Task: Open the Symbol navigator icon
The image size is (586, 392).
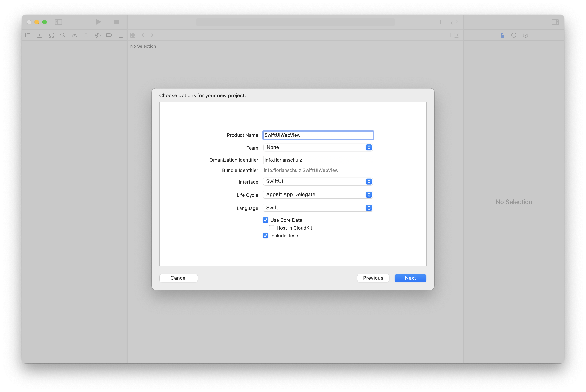Action: [x=51, y=35]
